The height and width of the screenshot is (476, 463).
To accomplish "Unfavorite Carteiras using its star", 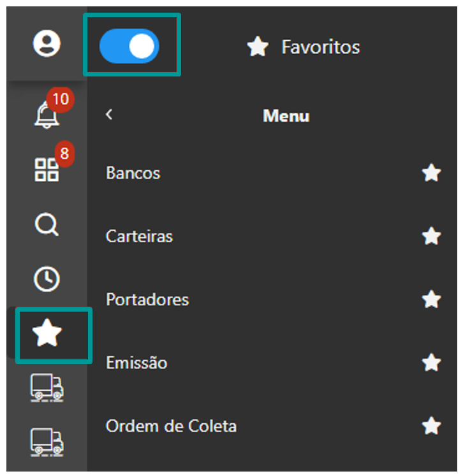I will [x=432, y=236].
